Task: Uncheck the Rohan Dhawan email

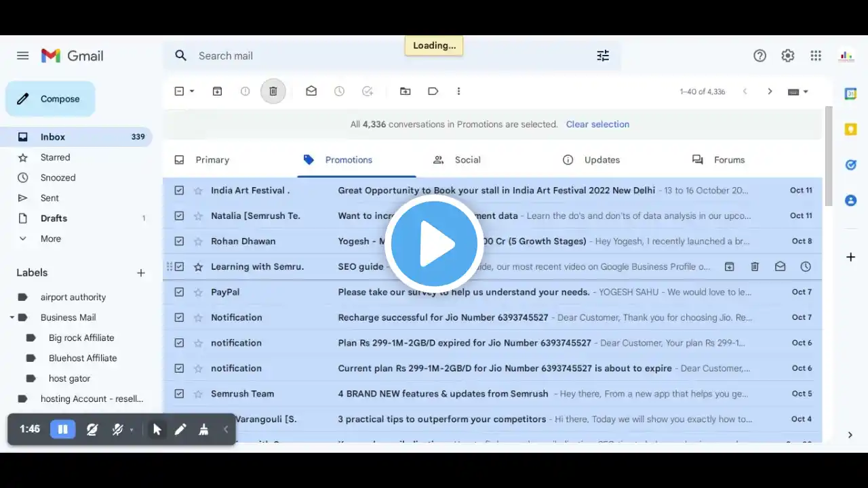Action: tap(179, 241)
